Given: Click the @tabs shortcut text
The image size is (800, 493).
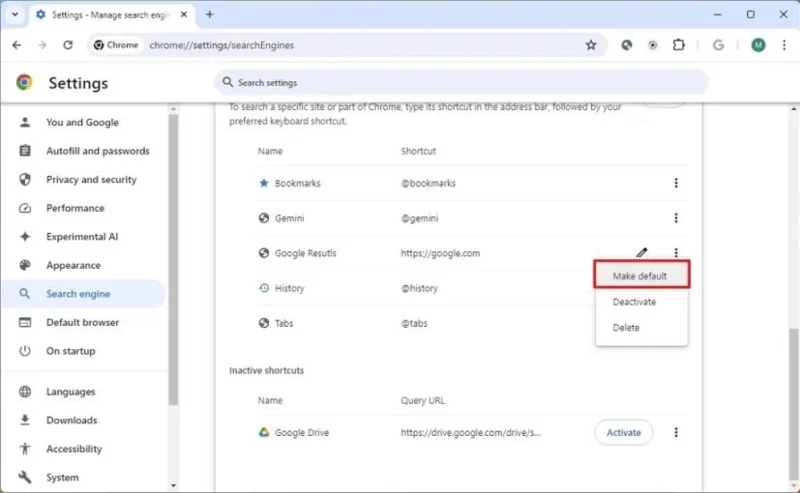Looking at the screenshot, I should click(x=414, y=324).
